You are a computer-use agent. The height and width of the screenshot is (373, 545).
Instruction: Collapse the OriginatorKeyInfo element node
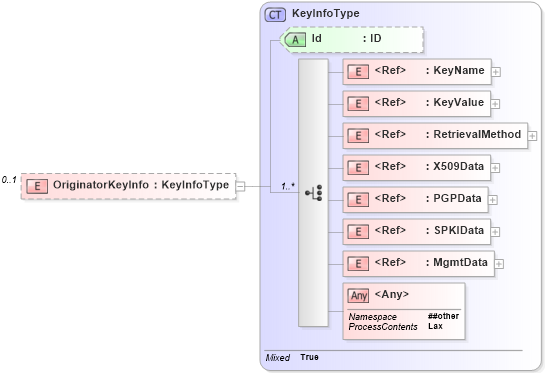[241, 186]
